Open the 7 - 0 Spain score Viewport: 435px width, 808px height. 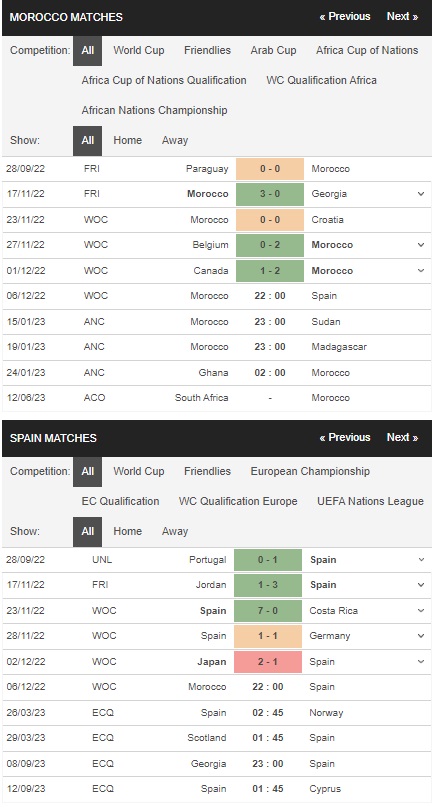click(268, 611)
